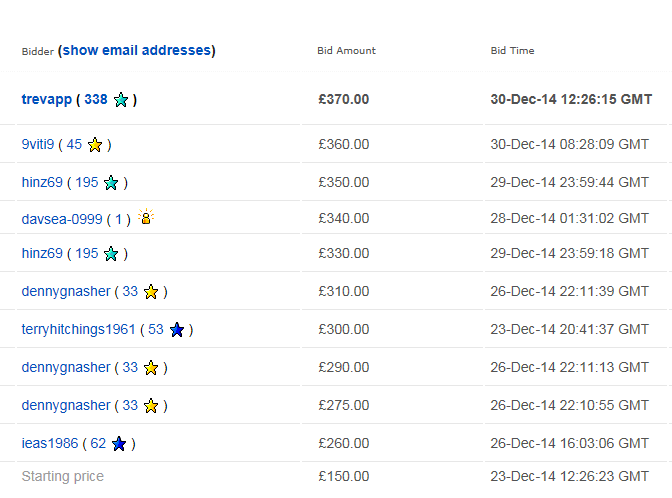Show email addresses of bidders

tap(137, 50)
